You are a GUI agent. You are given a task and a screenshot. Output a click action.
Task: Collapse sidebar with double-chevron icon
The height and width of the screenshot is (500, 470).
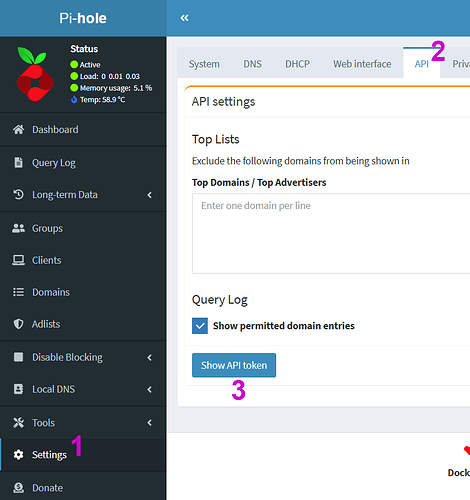(184, 18)
